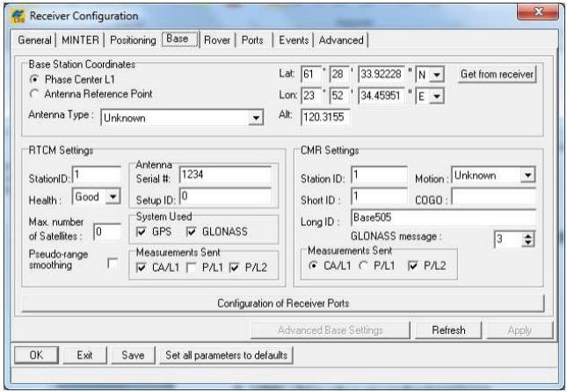Click the Setup ID field
Viewport: 567px width, 392px height.
click(x=225, y=196)
